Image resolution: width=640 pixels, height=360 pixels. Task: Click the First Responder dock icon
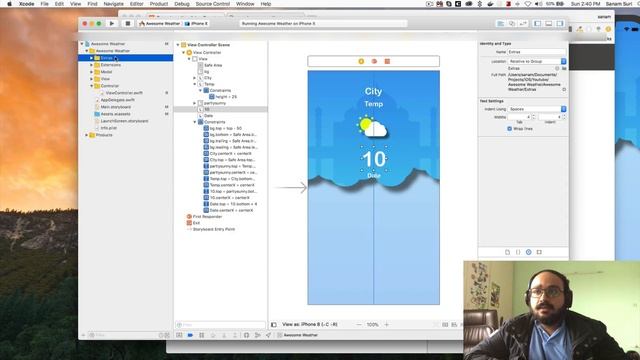tap(374, 61)
